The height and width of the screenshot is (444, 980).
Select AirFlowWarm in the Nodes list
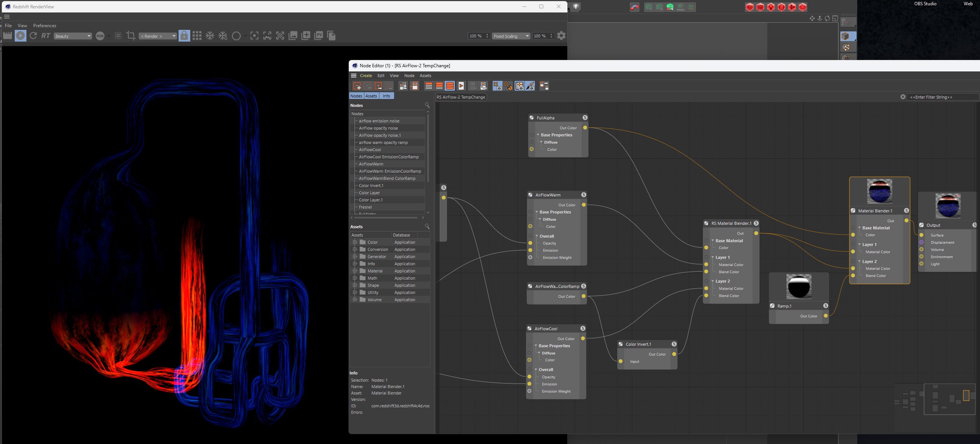(371, 164)
